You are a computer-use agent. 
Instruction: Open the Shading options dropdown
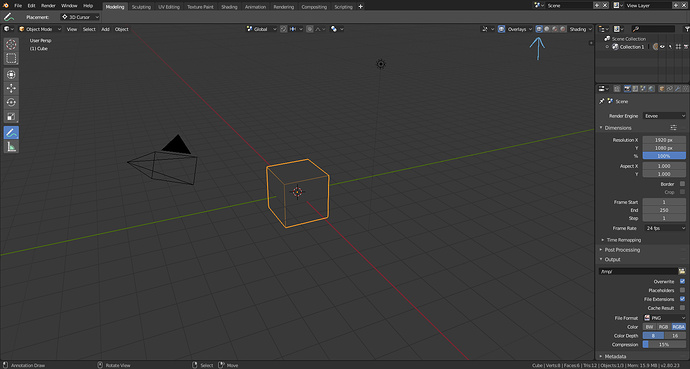click(x=581, y=29)
